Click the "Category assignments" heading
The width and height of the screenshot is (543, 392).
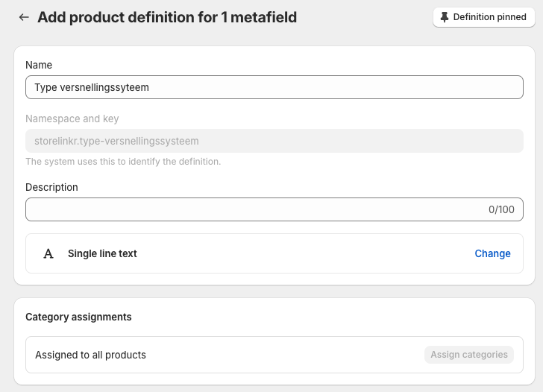coord(78,317)
